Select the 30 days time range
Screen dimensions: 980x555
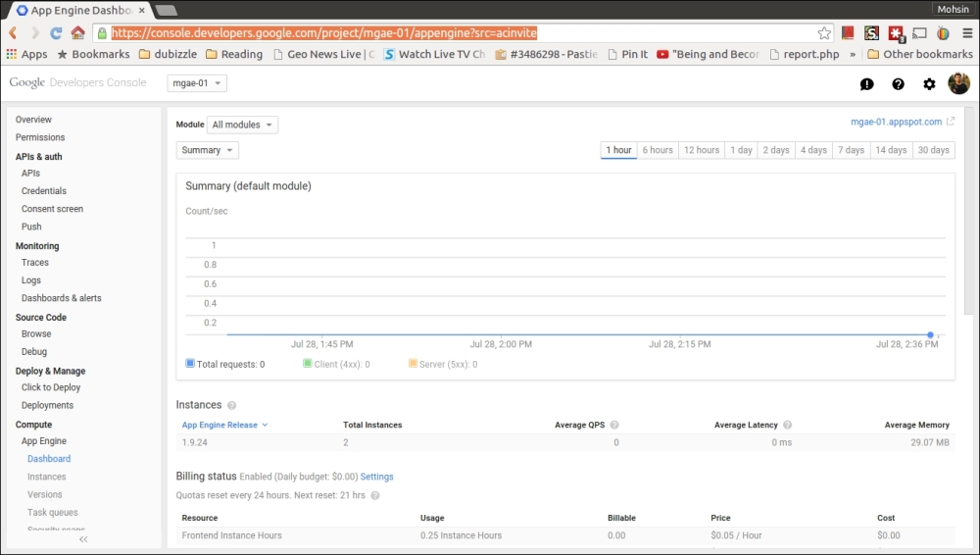(x=934, y=150)
